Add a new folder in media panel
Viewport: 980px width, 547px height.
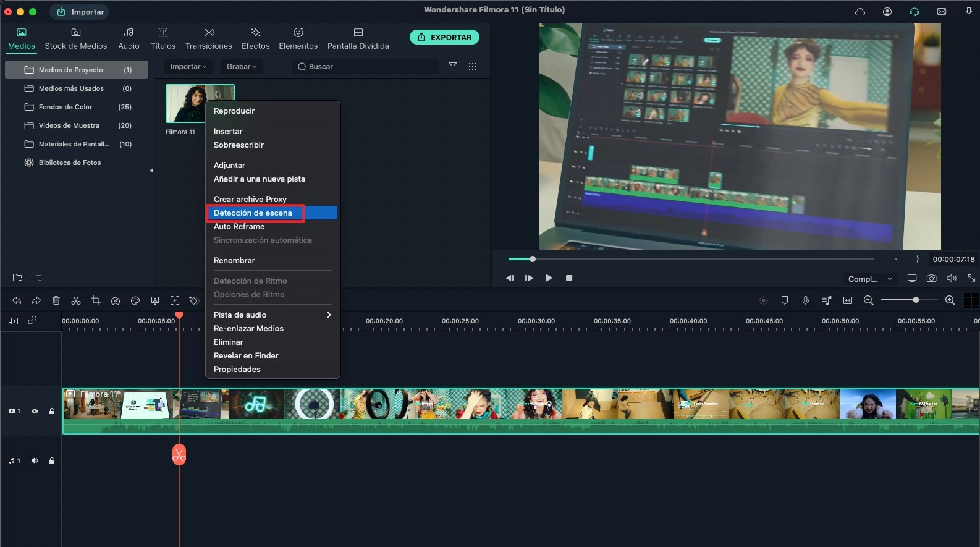point(17,278)
